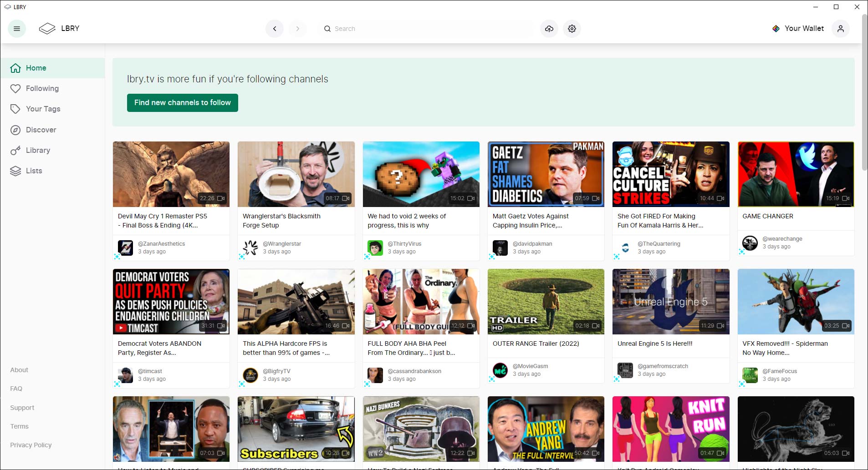Open Lists in the sidebar
Image resolution: width=868 pixels, height=470 pixels.
pos(52,171)
